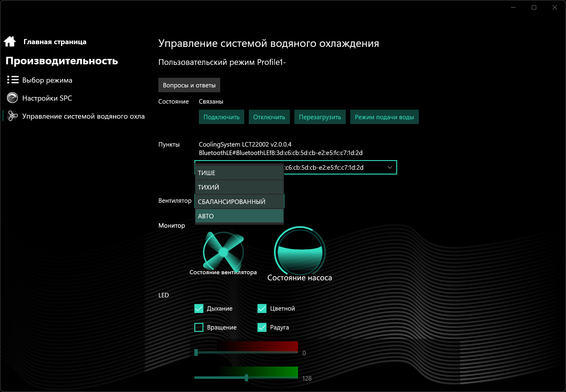This screenshot has width=566, height=392.
Task: Click the Состояние насоса label
Action: [x=300, y=278]
